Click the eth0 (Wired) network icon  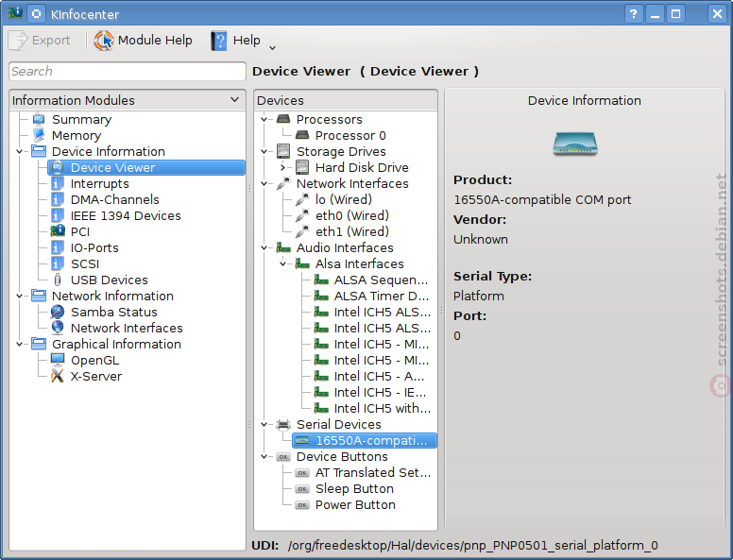302,215
